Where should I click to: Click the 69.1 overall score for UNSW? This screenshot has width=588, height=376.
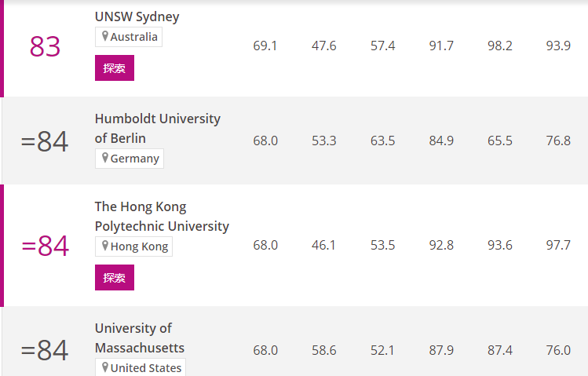pyautogui.click(x=265, y=46)
